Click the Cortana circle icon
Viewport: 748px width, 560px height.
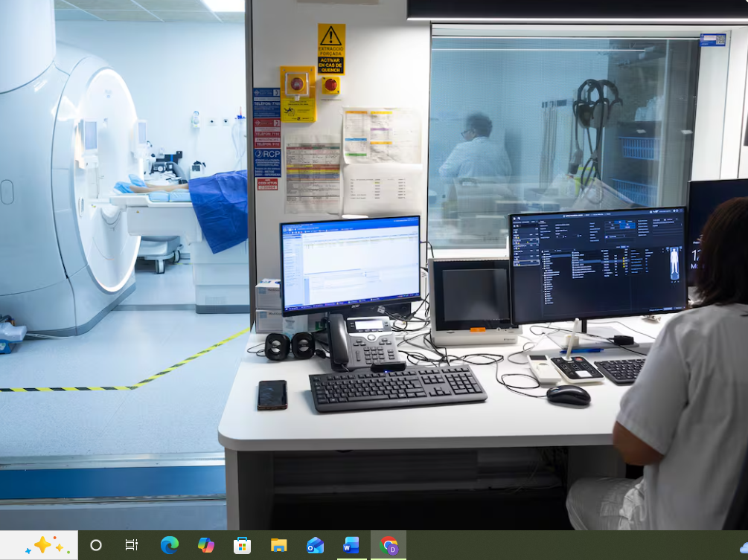click(96, 545)
